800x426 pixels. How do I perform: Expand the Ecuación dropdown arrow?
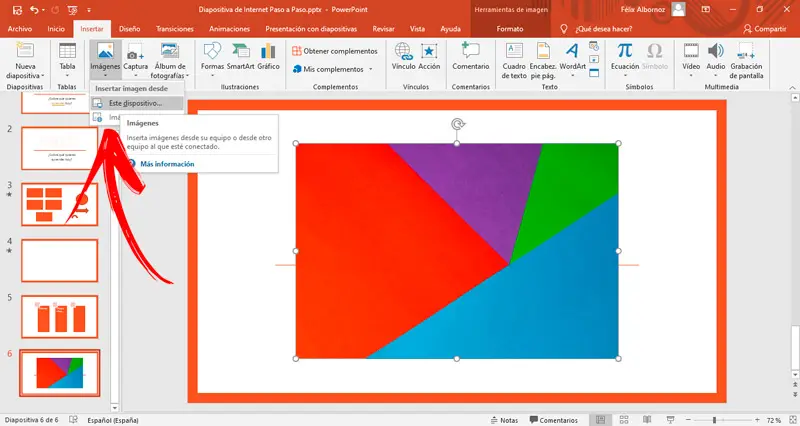pyautogui.click(x=625, y=76)
